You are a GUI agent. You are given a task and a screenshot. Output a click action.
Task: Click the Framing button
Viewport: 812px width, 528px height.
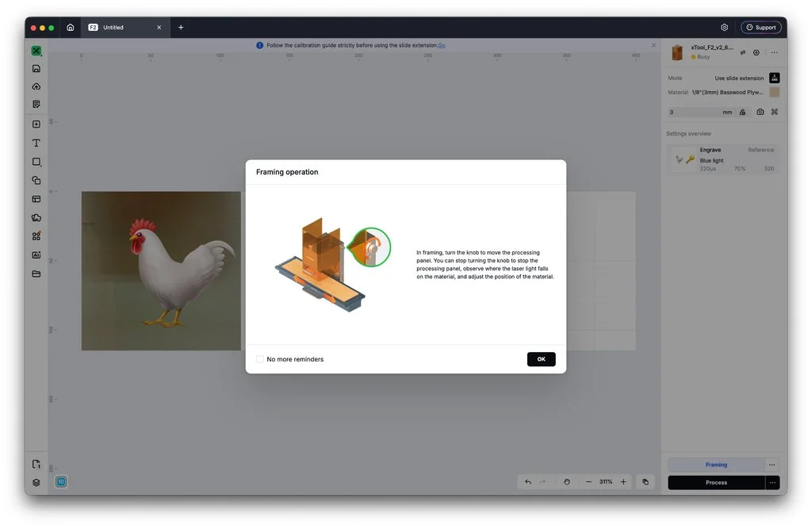pyautogui.click(x=716, y=465)
